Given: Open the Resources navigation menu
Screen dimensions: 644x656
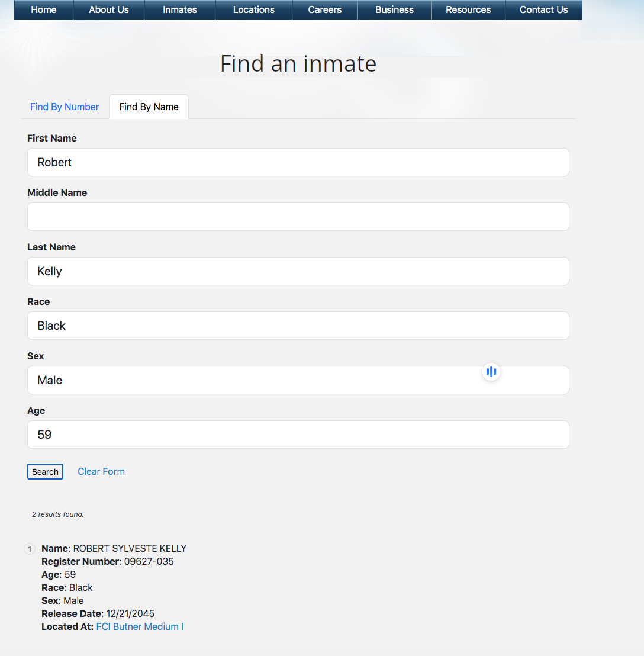Looking at the screenshot, I should [468, 10].
